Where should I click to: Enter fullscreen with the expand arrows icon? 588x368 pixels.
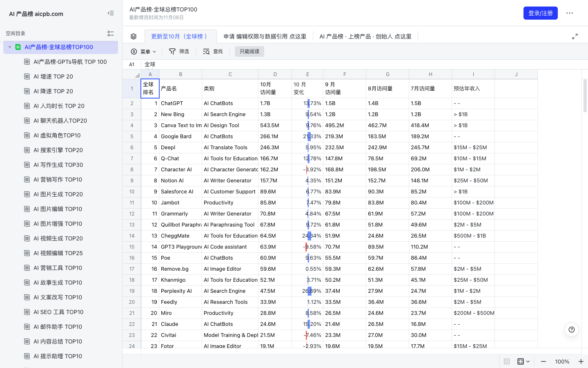pyautogui.click(x=575, y=36)
